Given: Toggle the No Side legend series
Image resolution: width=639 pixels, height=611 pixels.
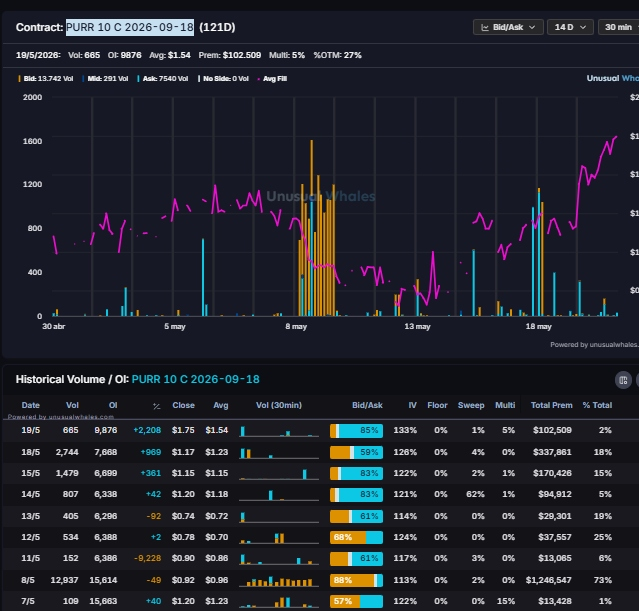Looking at the screenshot, I should click(223, 79).
